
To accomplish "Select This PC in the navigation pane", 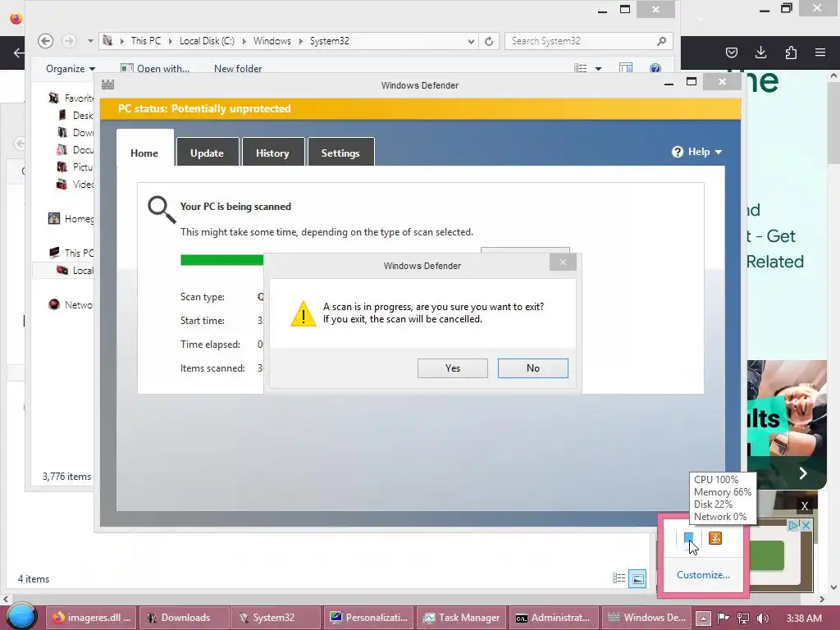I will pyautogui.click(x=71, y=253).
